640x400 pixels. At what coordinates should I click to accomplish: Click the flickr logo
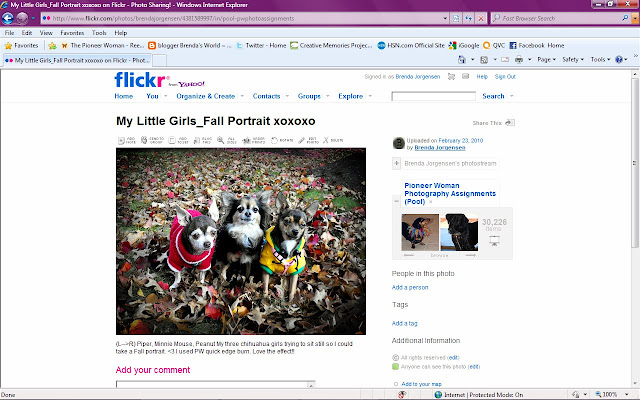click(141, 80)
